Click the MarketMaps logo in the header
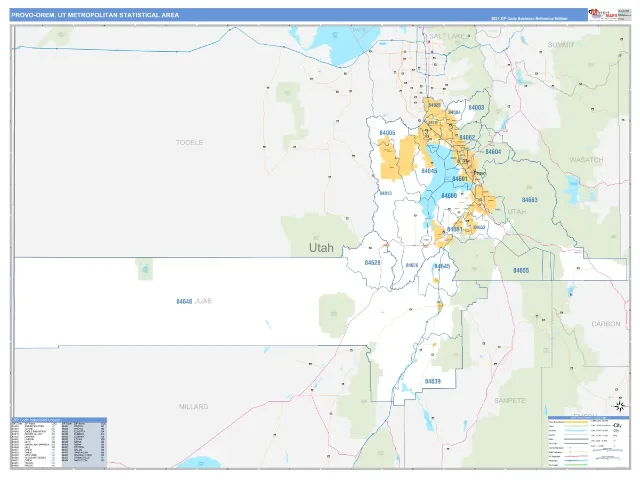Viewport: 640px width, 480px height. click(603, 14)
